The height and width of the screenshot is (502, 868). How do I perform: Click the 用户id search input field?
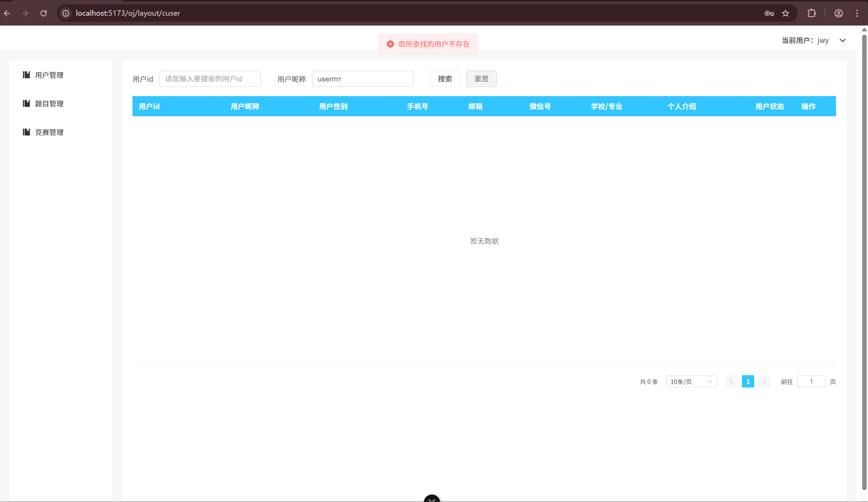(210, 79)
